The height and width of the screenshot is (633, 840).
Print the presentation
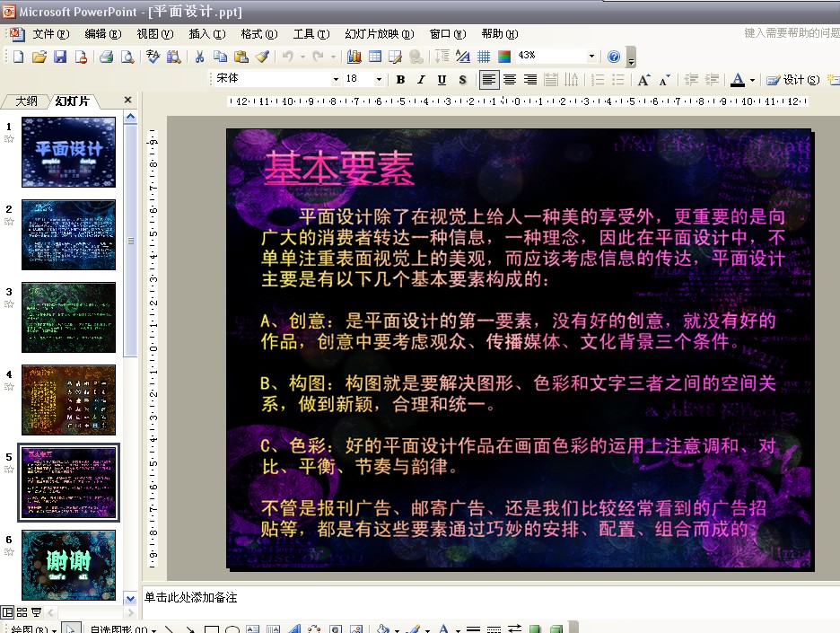click(x=106, y=57)
